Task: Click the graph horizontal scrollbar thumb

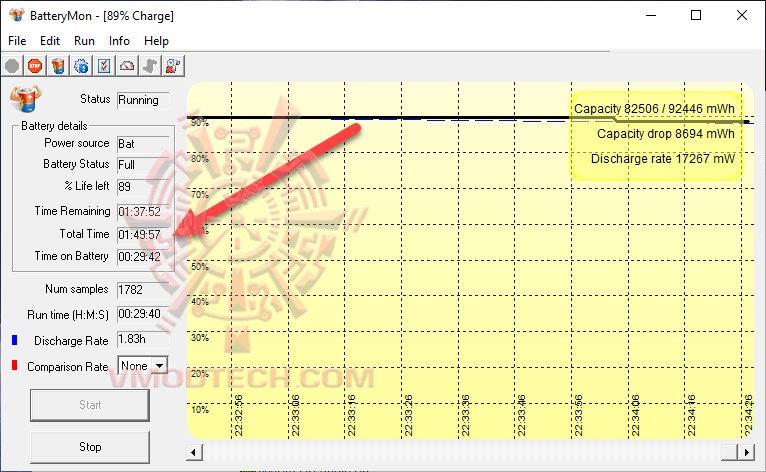Action: tap(730, 452)
